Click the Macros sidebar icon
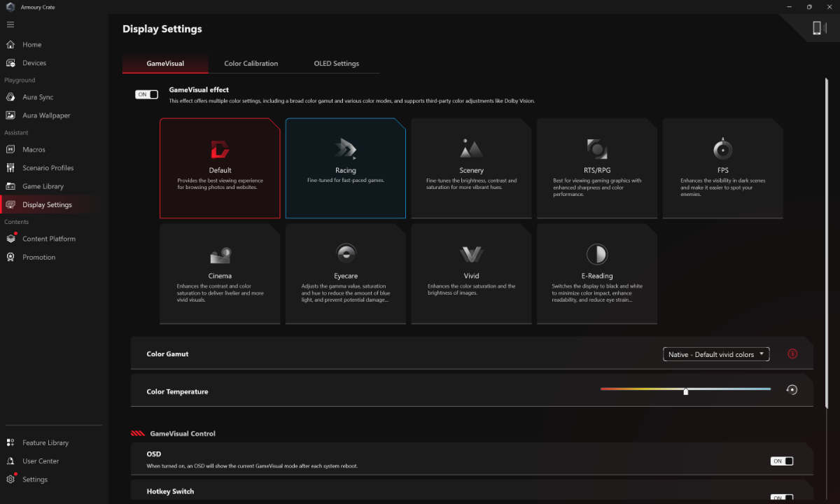This screenshot has width=840, height=504. point(10,150)
